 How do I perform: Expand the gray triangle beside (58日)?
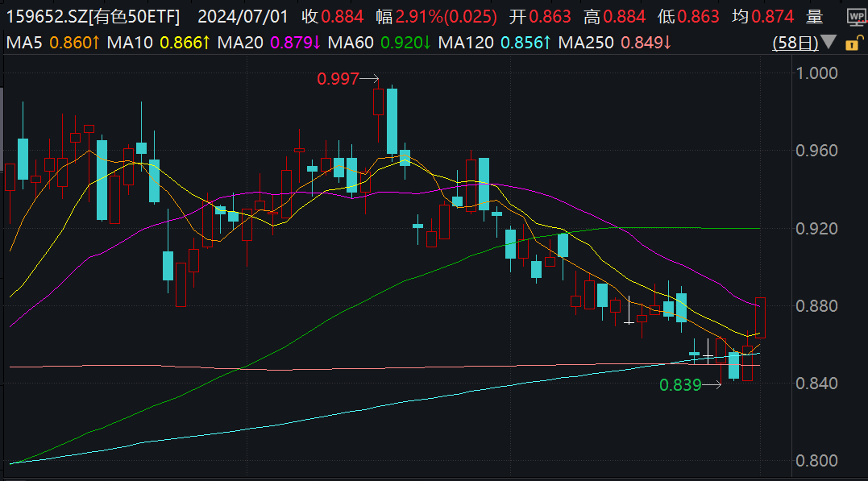827,44
